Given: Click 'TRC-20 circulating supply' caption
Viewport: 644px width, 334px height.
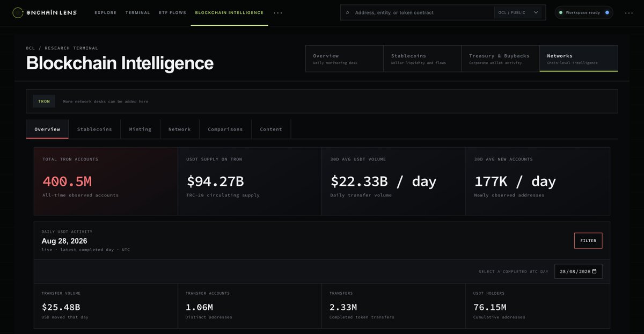Looking at the screenshot, I should coord(223,195).
